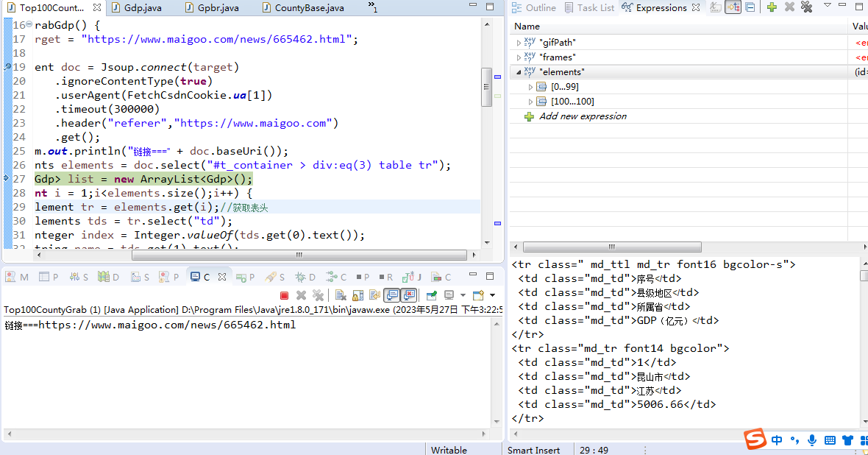
Task: Click Remove All Expressions double-X icon
Action: click(806, 7)
